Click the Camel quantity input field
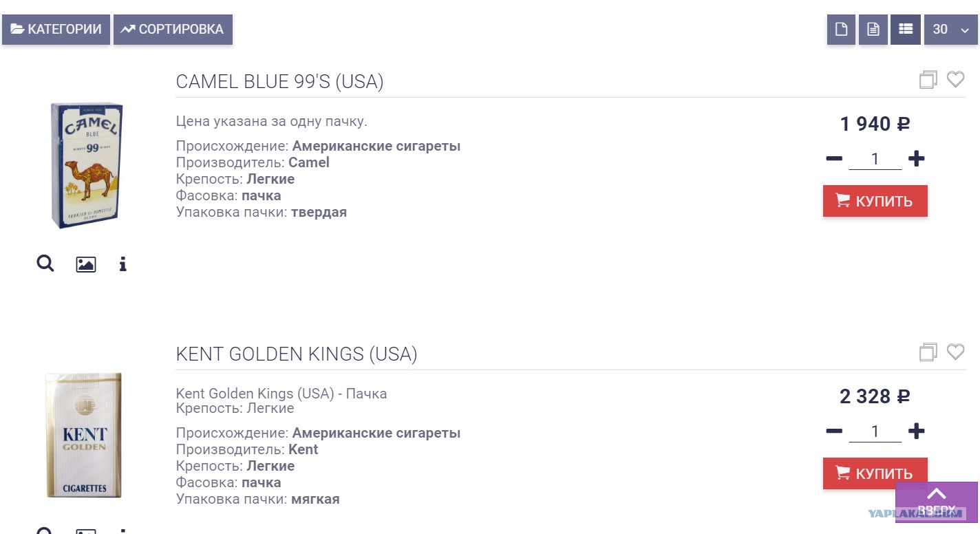The width and height of the screenshot is (980, 534). [875, 159]
